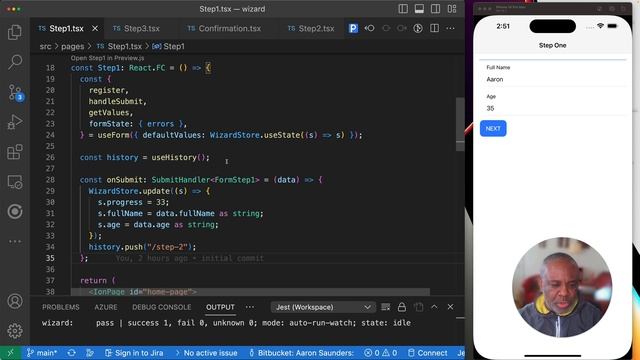
Task: Close the bottom panel with X
Action: pyautogui.click(x=450, y=307)
